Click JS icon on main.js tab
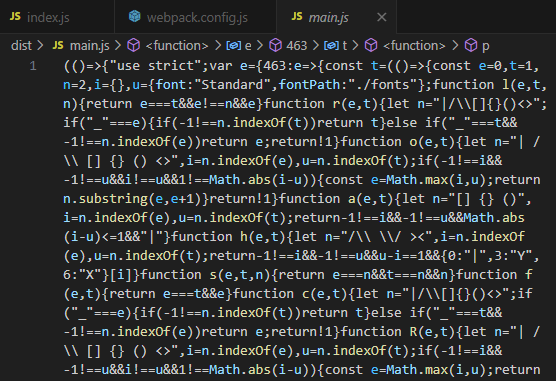 pyautogui.click(x=297, y=16)
